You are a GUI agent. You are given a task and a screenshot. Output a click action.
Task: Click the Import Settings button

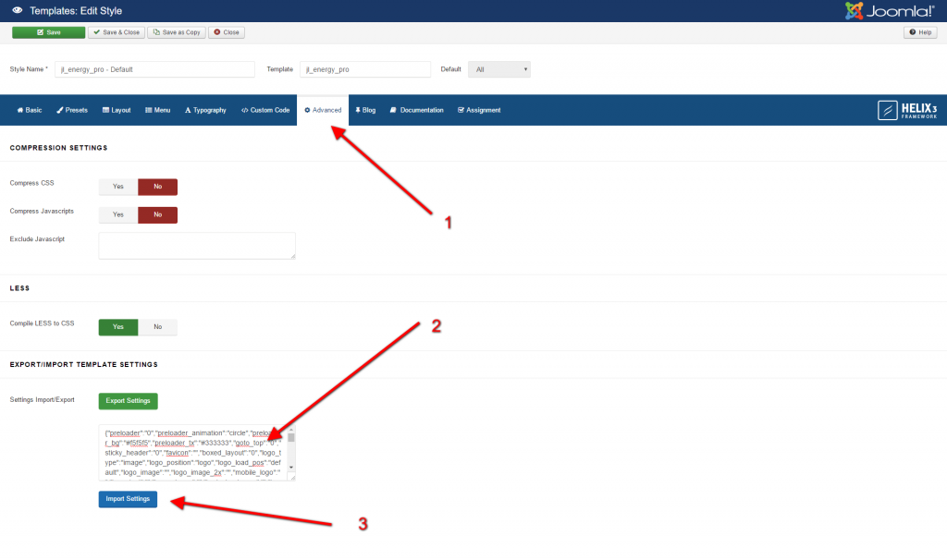point(128,498)
